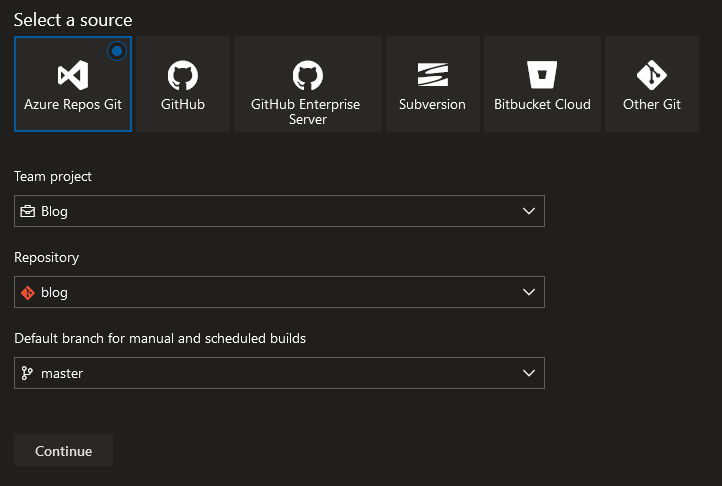Click the briefcase icon beside Blog
Image resolution: width=722 pixels, height=486 pixels.
pyautogui.click(x=28, y=211)
